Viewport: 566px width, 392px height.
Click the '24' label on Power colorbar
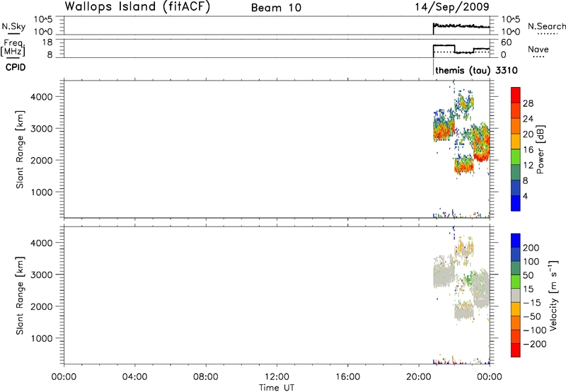click(x=528, y=119)
